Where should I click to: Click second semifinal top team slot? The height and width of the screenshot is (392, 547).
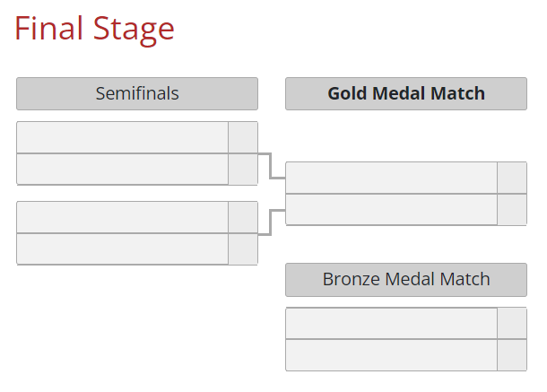(x=123, y=217)
